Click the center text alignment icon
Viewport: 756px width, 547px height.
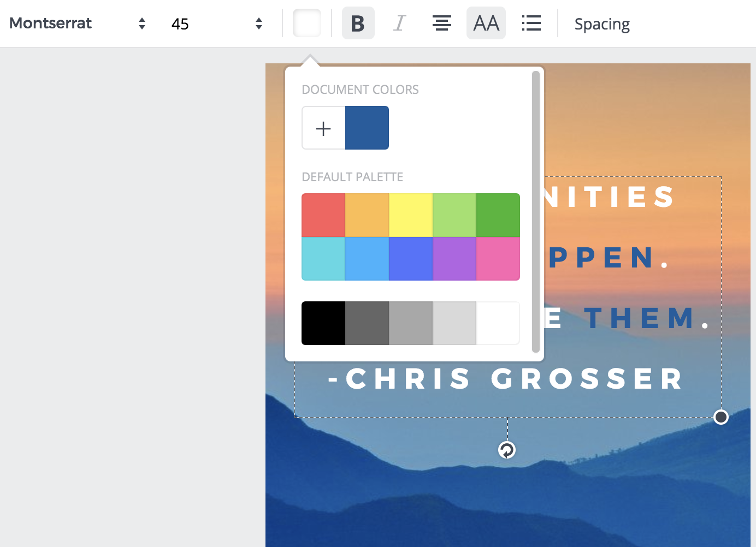pos(441,23)
